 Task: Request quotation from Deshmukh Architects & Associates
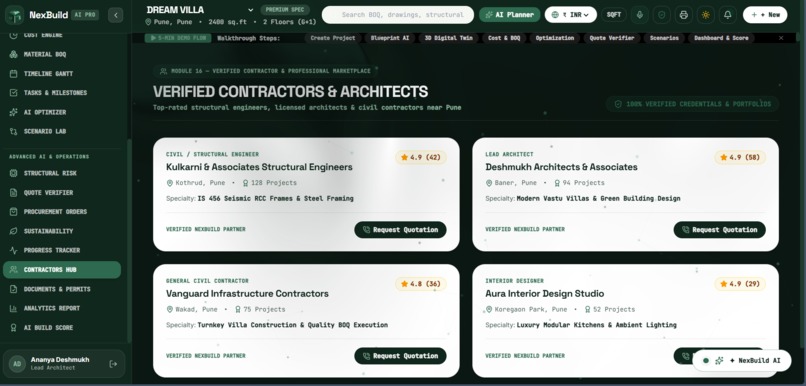point(720,230)
